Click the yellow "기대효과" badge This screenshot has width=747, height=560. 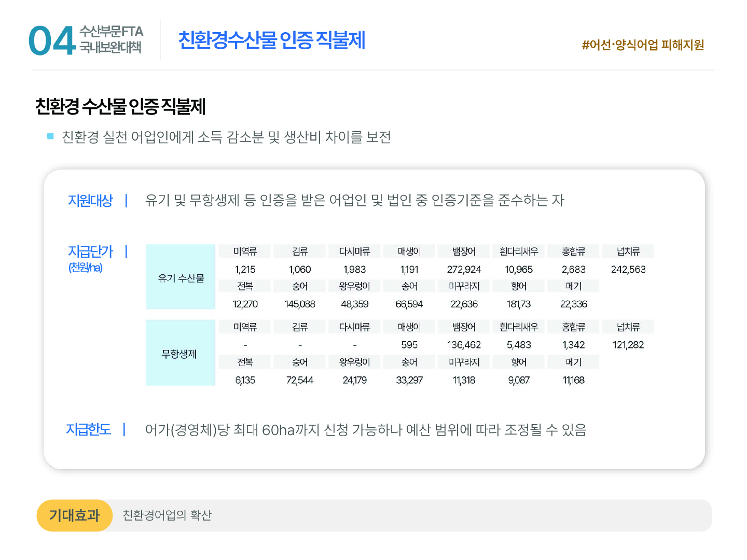point(75,515)
